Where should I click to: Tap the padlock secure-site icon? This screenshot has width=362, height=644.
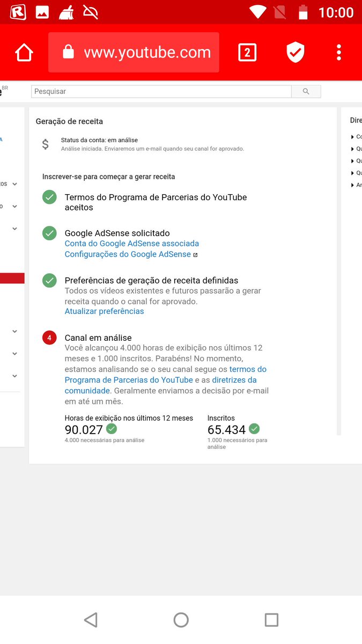68,52
